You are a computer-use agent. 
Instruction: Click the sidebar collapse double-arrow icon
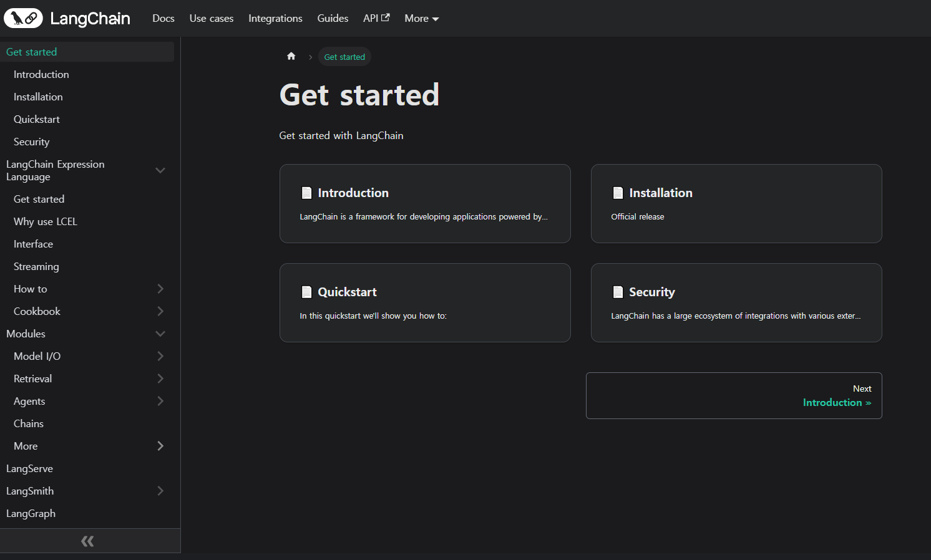(x=87, y=541)
